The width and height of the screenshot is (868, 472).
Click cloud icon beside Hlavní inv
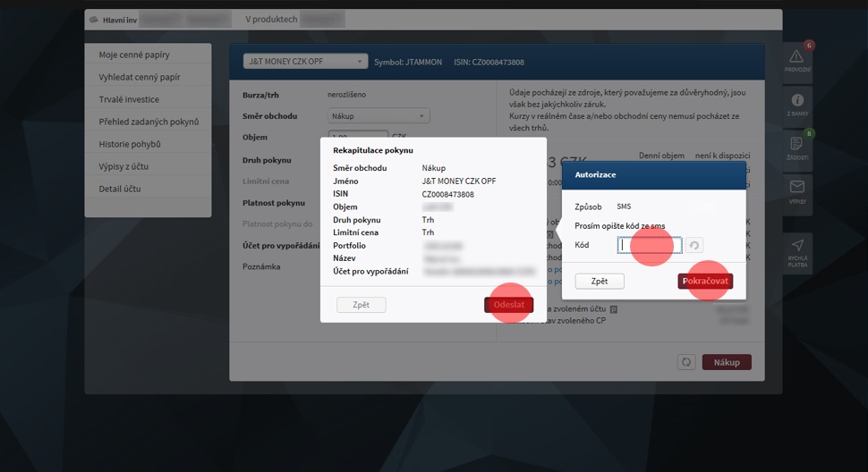pyautogui.click(x=94, y=20)
